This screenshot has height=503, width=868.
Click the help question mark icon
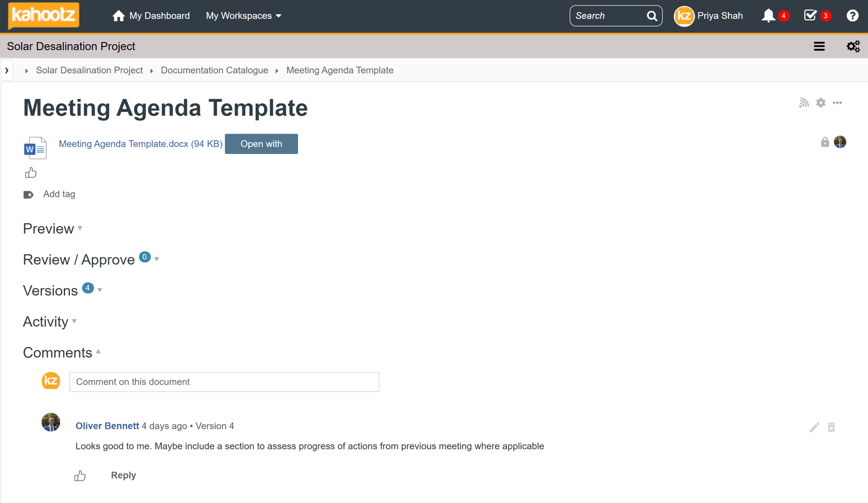coord(852,16)
